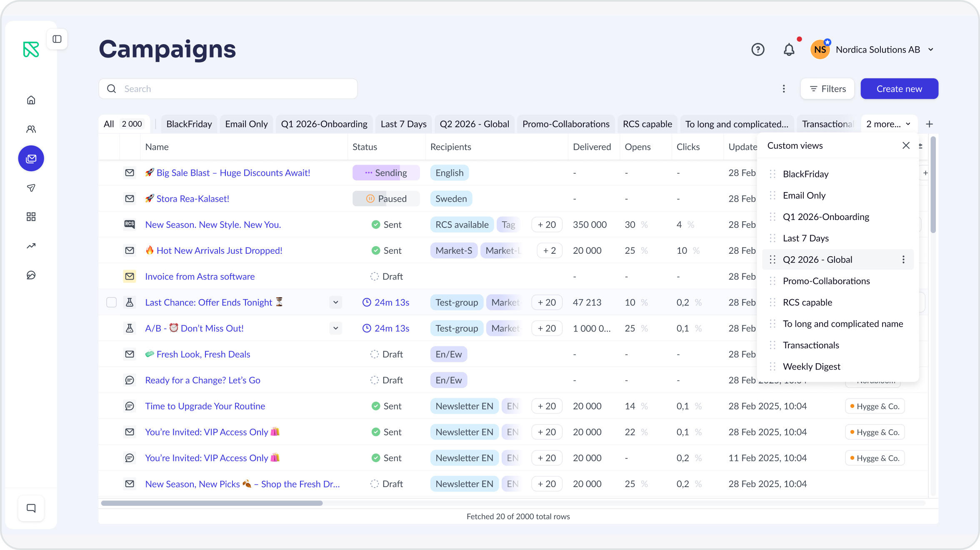The image size is (980, 550).
Task: Expand the Last Chance: Offer Ends Tonight row
Action: coord(335,302)
